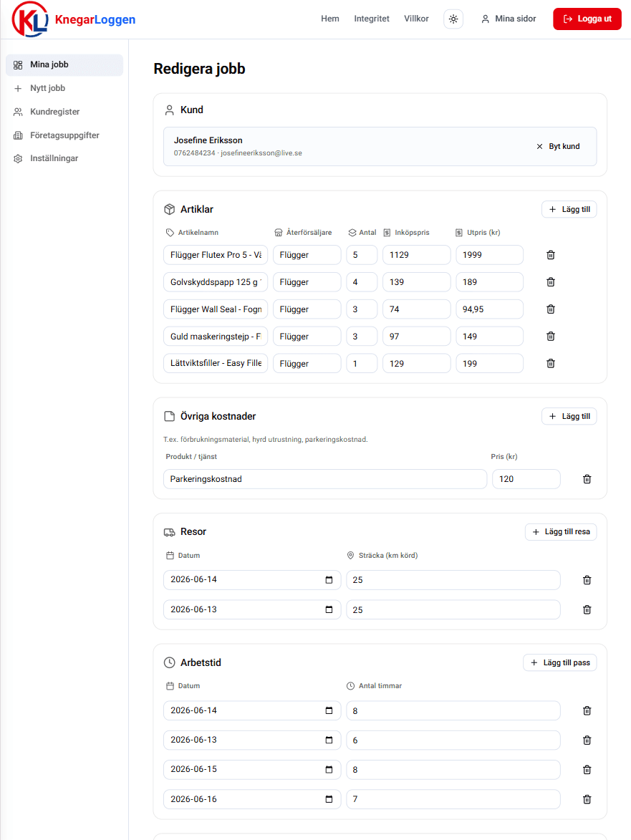Delete the 2026-06-14 trip row
Image resolution: width=631 pixels, height=840 pixels.
(587, 579)
